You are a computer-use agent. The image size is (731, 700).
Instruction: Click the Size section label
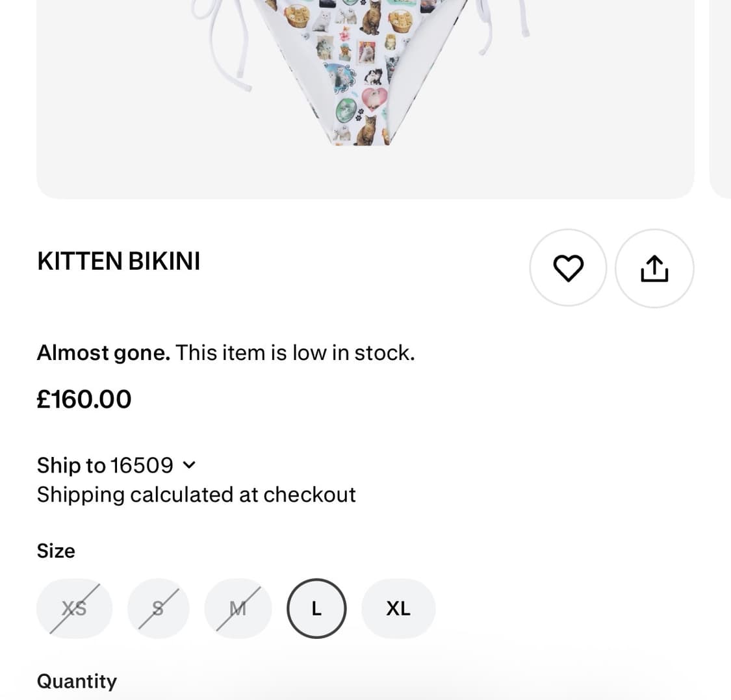pyautogui.click(x=56, y=551)
